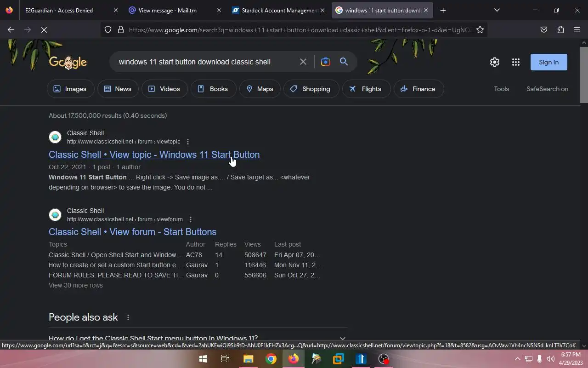Sign in to Google account
588x368 pixels.
pyautogui.click(x=548, y=62)
